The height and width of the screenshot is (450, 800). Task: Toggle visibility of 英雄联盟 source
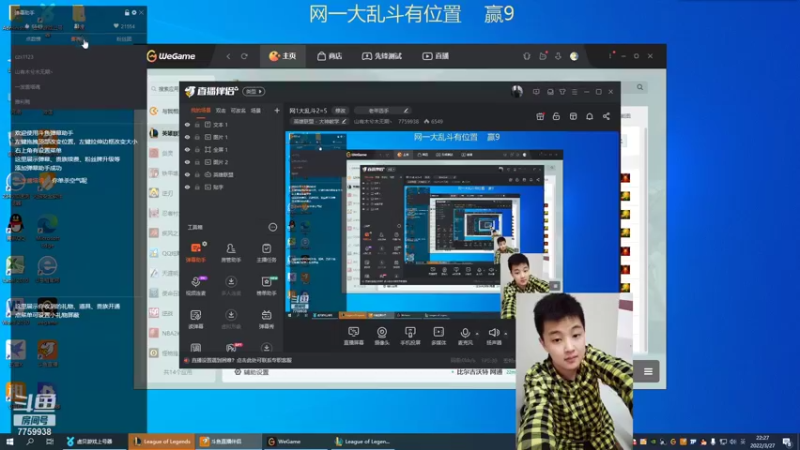pos(187,174)
